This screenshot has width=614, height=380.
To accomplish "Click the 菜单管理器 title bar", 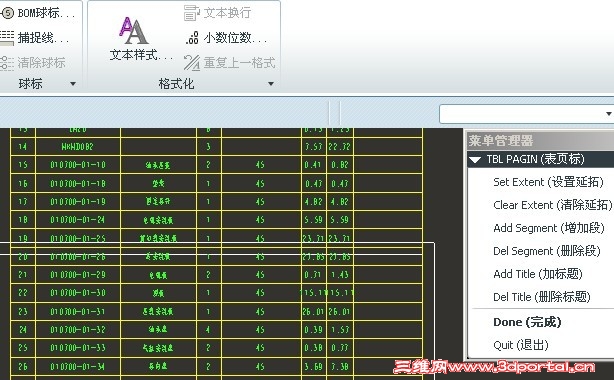I will tap(541, 140).
